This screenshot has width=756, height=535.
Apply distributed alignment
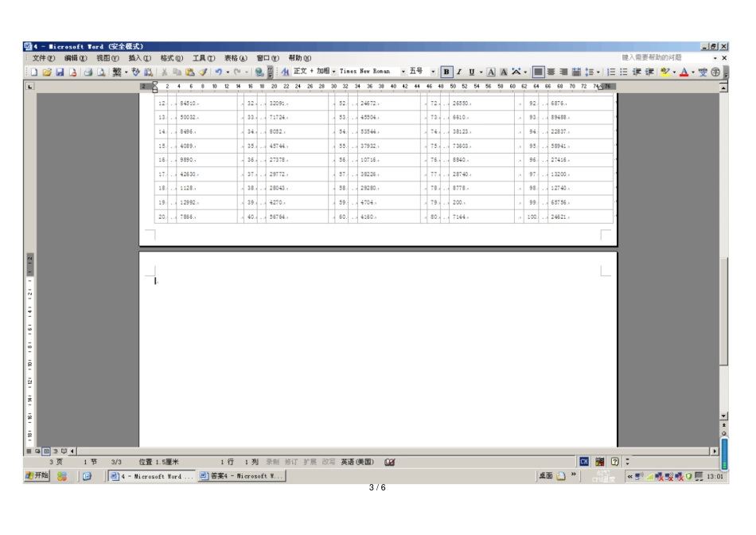pyautogui.click(x=576, y=72)
